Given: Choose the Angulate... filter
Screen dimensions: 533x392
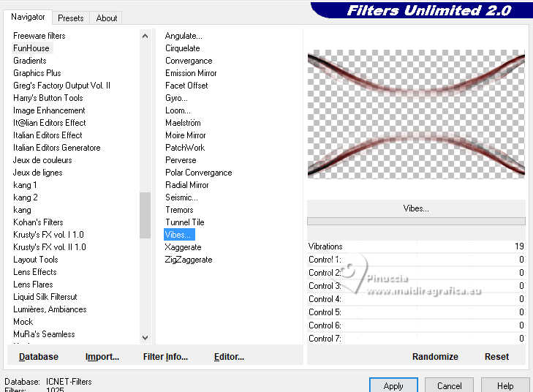Looking at the screenshot, I should click(184, 36).
